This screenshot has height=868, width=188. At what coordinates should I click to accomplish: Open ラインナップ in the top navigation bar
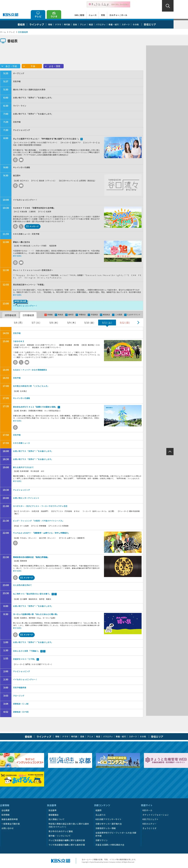[37, 25]
